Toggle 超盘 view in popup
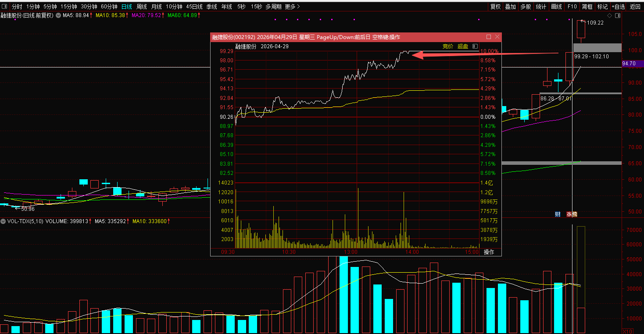The width and height of the screenshot is (644, 334). coord(463,46)
